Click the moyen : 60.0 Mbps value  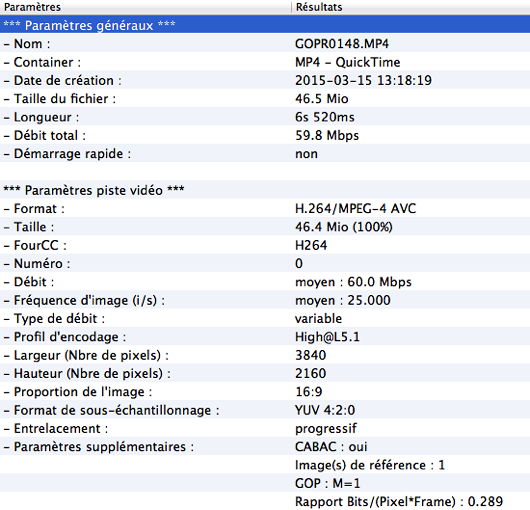click(x=353, y=282)
